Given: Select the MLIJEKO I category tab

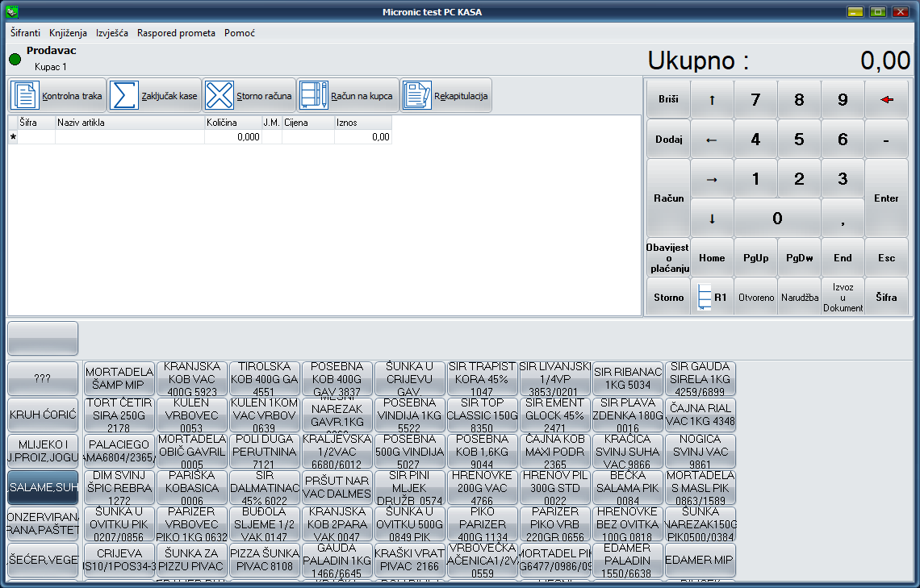Looking at the screenshot, I should coord(43,451).
